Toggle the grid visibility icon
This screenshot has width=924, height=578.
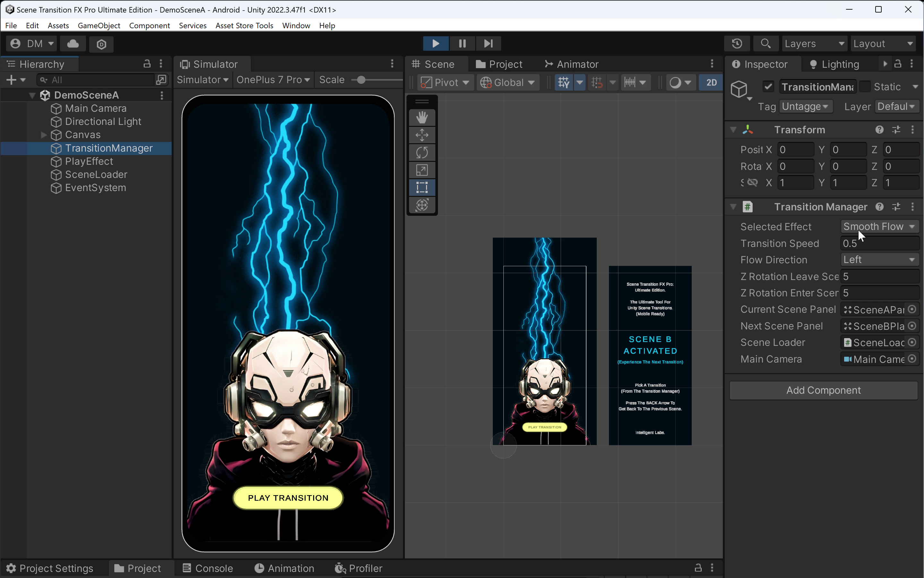coord(564,82)
